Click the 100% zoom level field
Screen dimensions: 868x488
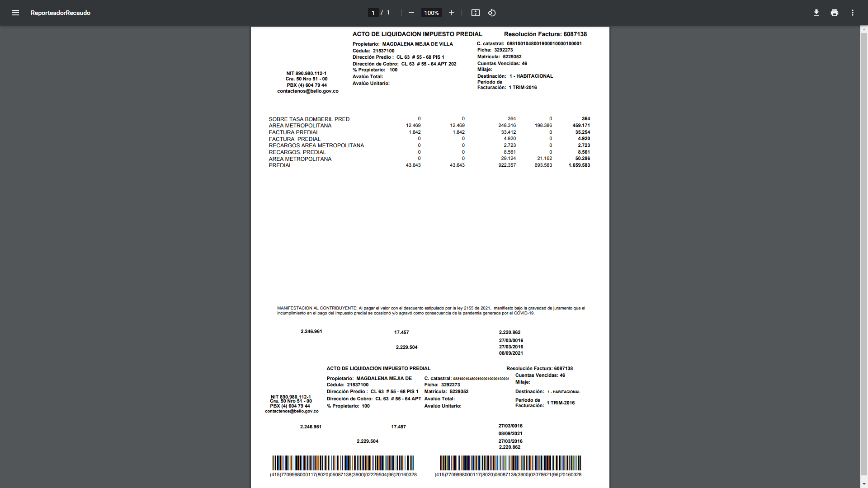431,13
